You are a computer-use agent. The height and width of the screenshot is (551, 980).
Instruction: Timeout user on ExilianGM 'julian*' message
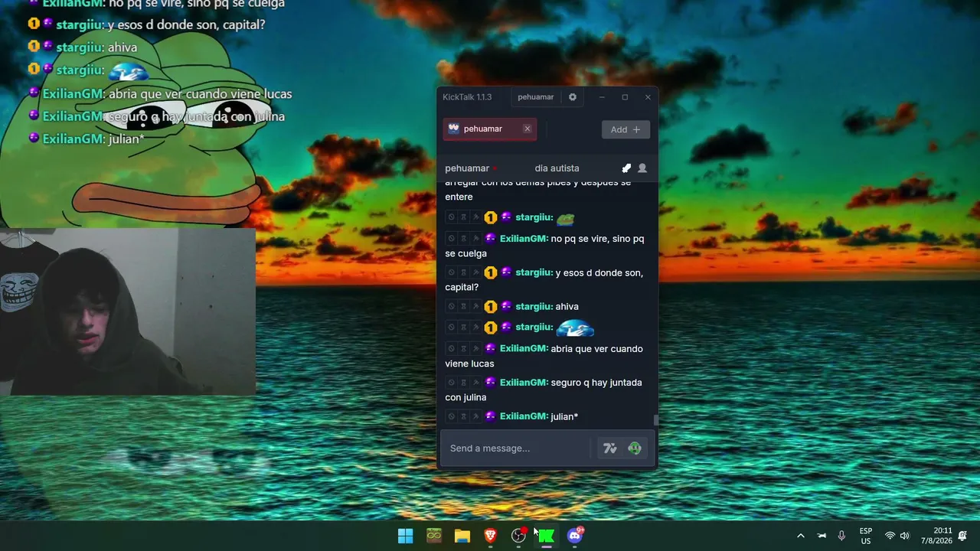tap(463, 416)
